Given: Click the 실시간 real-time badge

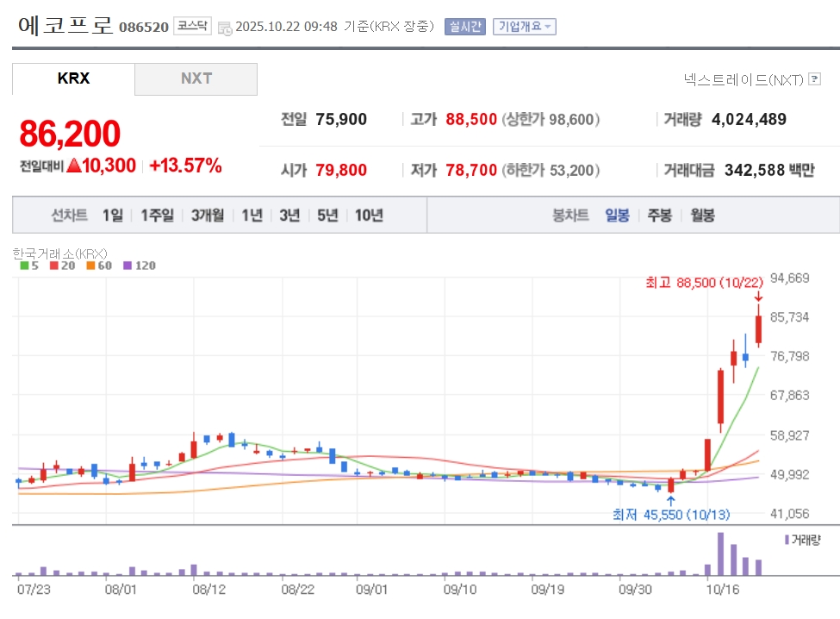Looking at the screenshot, I should tap(465, 27).
